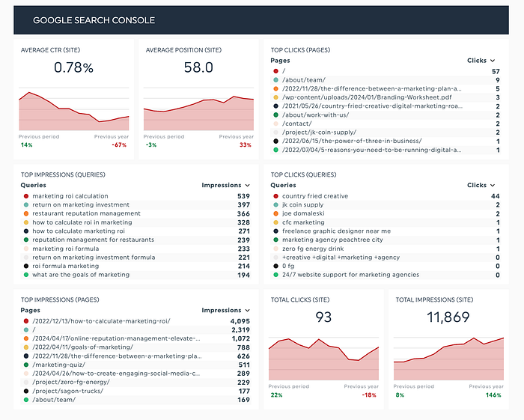Click the Average Position value 58.0
This screenshot has width=524, height=420.
coord(198,67)
